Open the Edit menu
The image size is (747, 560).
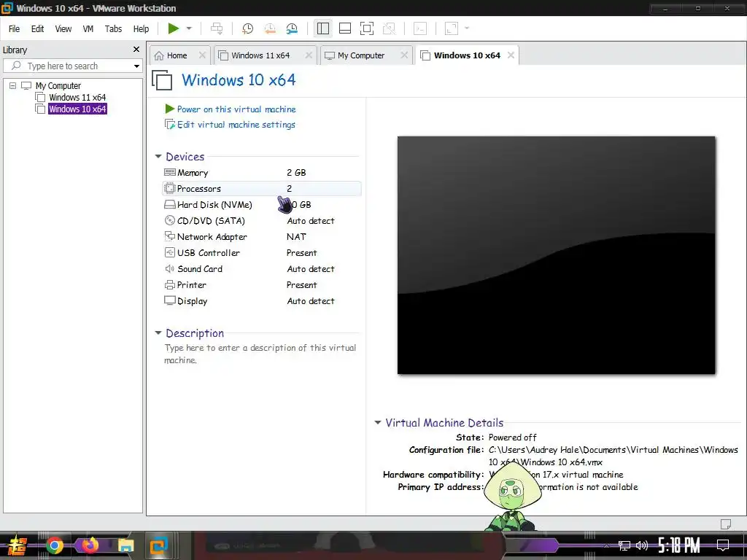[x=38, y=29]
